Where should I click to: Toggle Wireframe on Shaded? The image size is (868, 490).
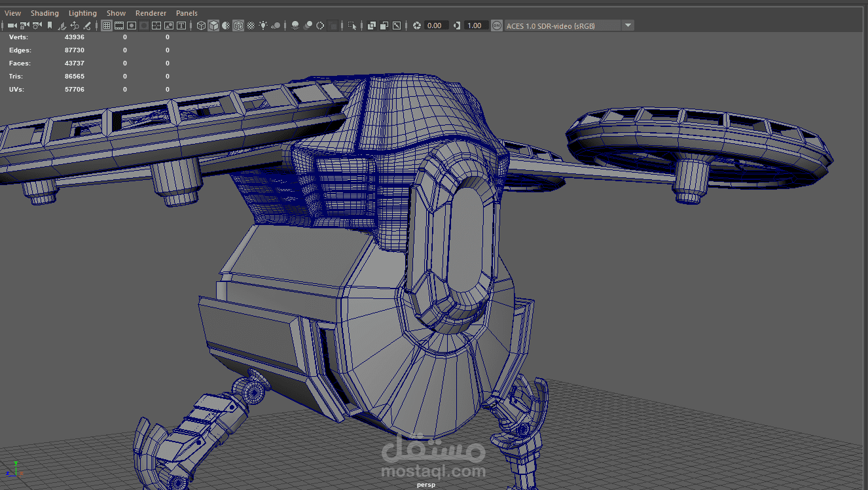[238, 26]
